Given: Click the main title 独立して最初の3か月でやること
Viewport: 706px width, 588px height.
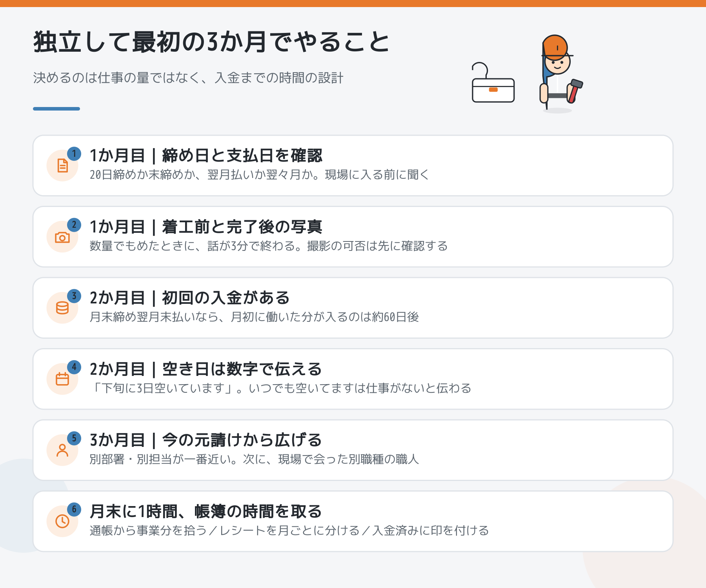Looking at the screenshot, I should pyautogui.click(x=211, y=42).
